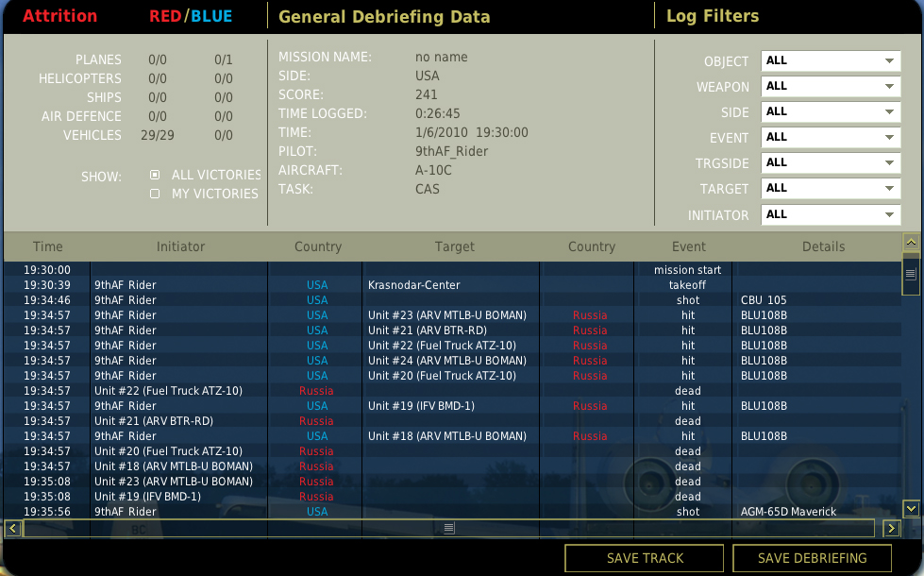Click the 19:35:56 time entry
Viewport: 924px width, 576px height.
pyautogui.click(x=47, y=513)
